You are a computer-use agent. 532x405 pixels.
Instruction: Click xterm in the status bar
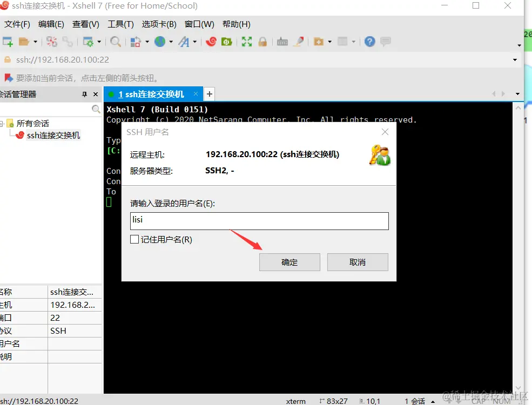[x=296, y=401]
